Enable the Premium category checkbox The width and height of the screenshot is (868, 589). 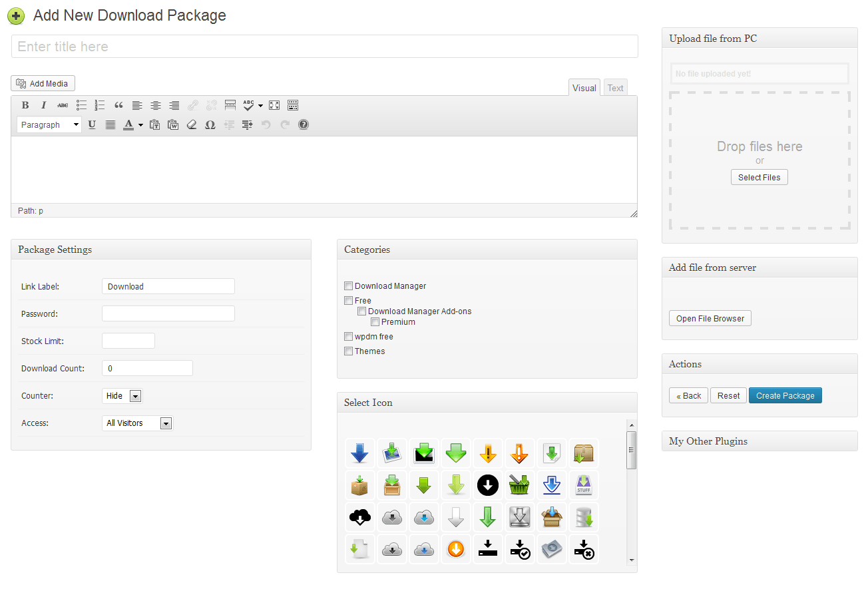coord(375,321)
